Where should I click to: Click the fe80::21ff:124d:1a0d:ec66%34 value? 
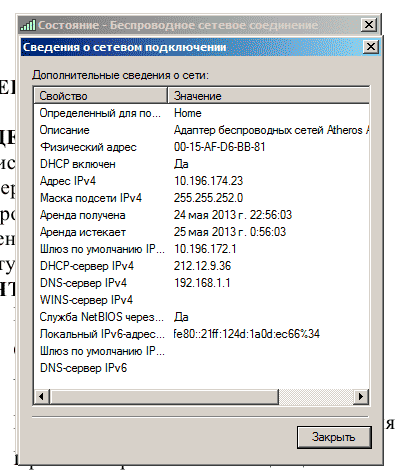[x=246, y=334]
